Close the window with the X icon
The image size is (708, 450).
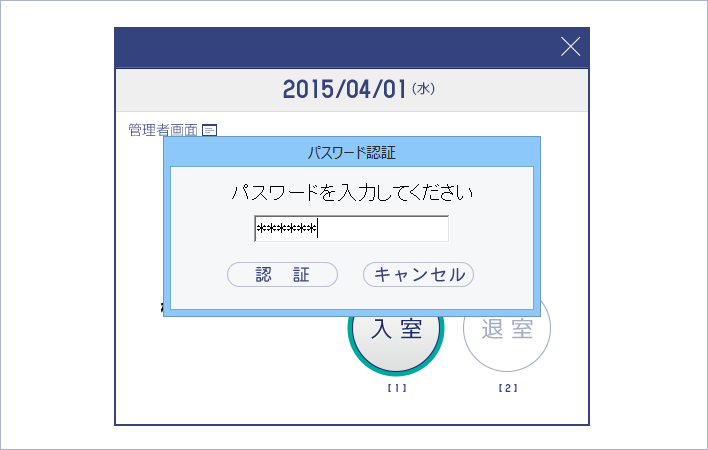(x=570, y=46)
